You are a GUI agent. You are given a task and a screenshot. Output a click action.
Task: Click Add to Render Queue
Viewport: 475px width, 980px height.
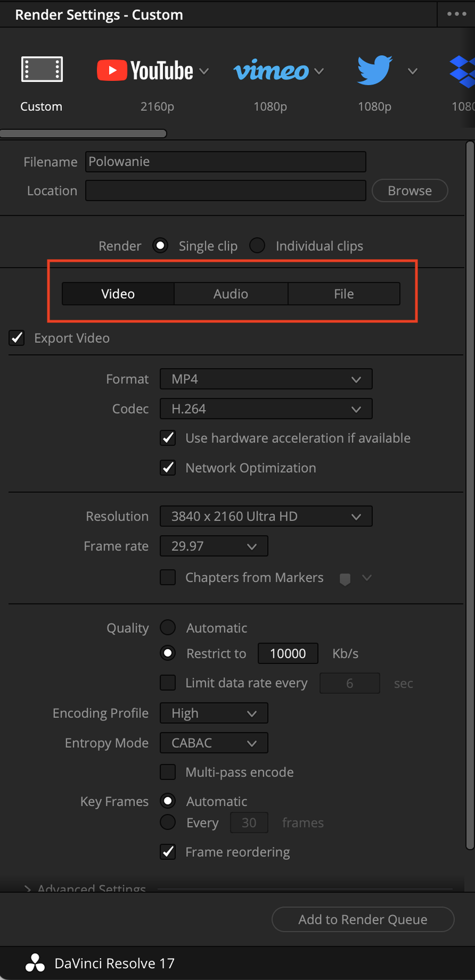point(362,919)
